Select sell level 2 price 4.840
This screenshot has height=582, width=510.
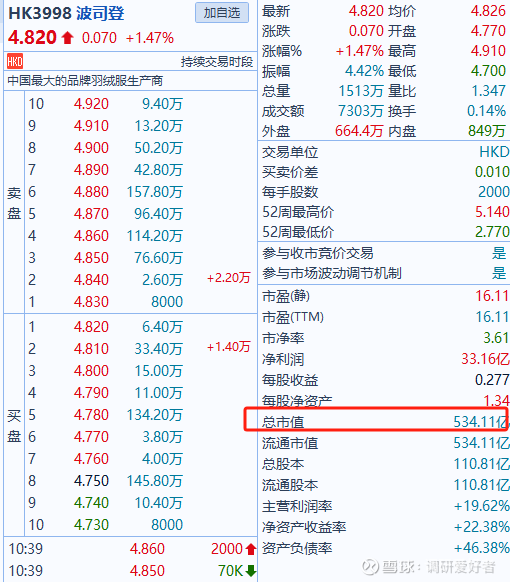91,280
